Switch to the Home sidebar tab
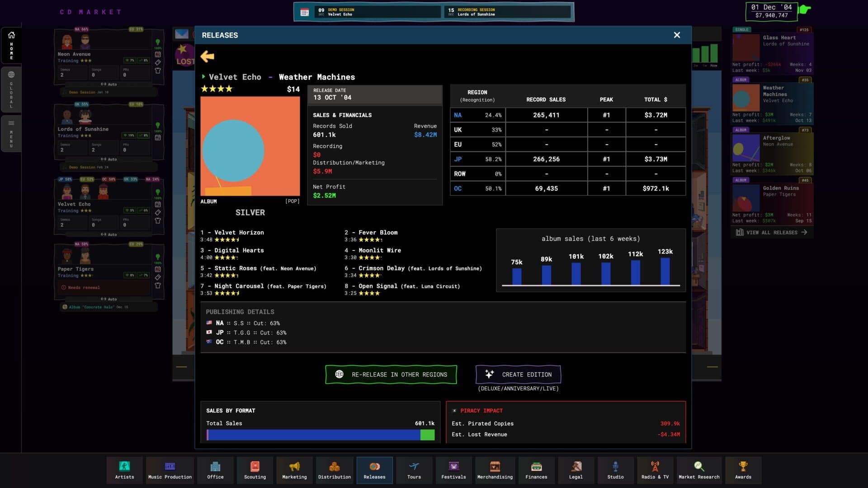The image size is (868, 488). tap(11, 45)
